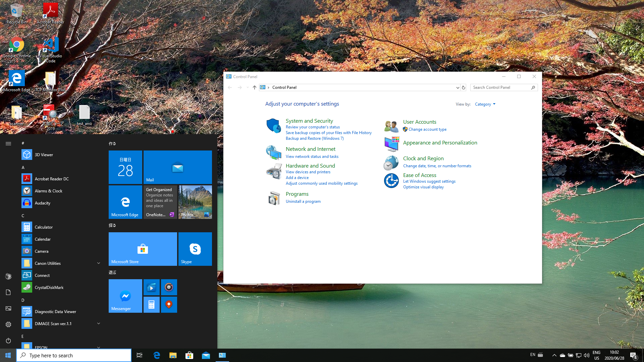Click the Uninstall a program link
The height and width of the screenshot is (362, 644).
[x=303, y=201]
